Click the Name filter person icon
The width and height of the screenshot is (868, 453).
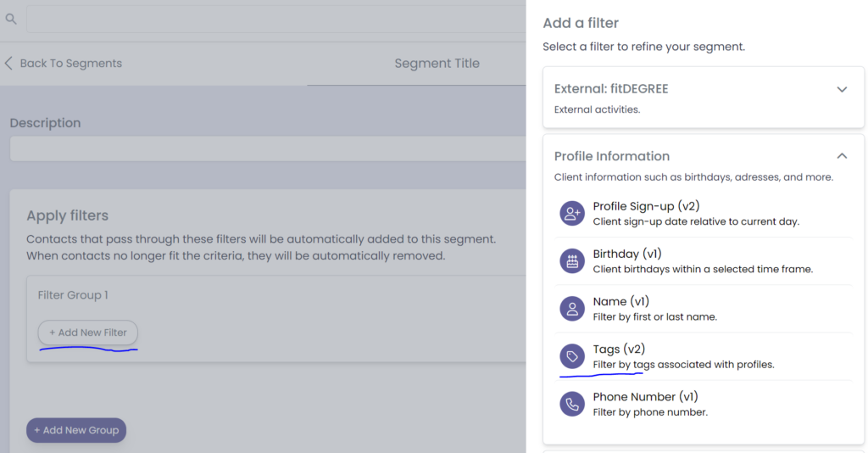click(x=572, y=308)
